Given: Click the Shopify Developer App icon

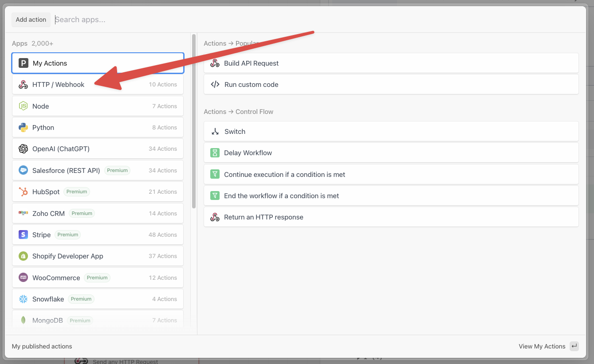Looking at the screenshot, I should click(x=23, y=256).
